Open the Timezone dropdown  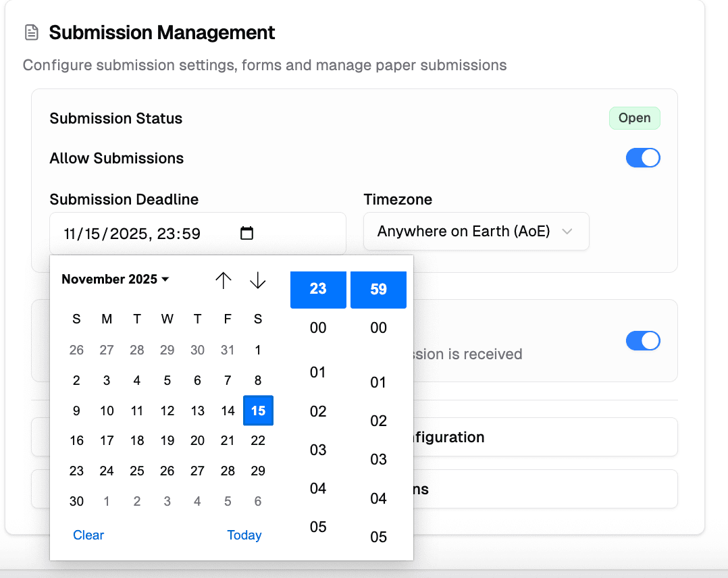[x=475, y=231]
